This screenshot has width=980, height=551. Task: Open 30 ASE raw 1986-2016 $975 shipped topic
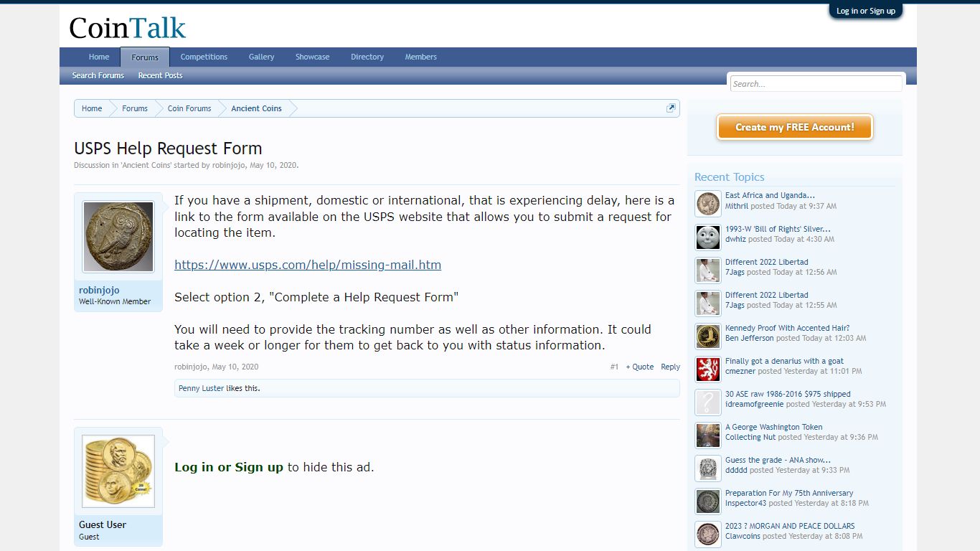point(788,394)
